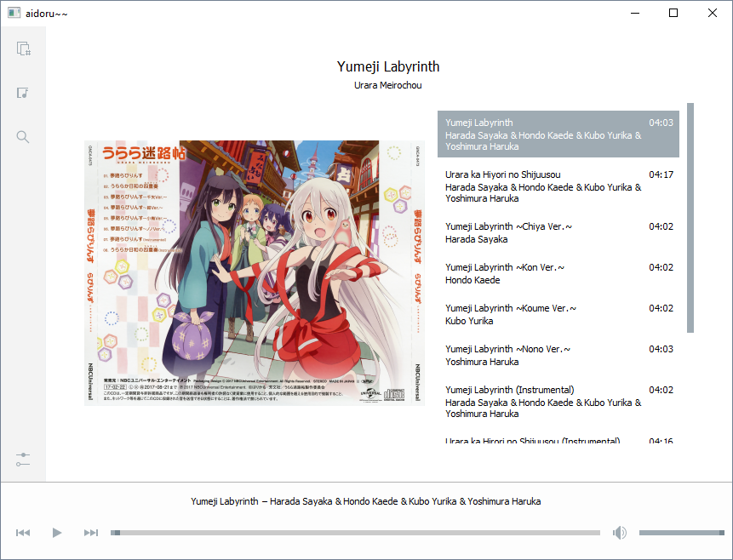
Task: Skip to the previous track
Action: pyautogui.click(x=23, y=533)
